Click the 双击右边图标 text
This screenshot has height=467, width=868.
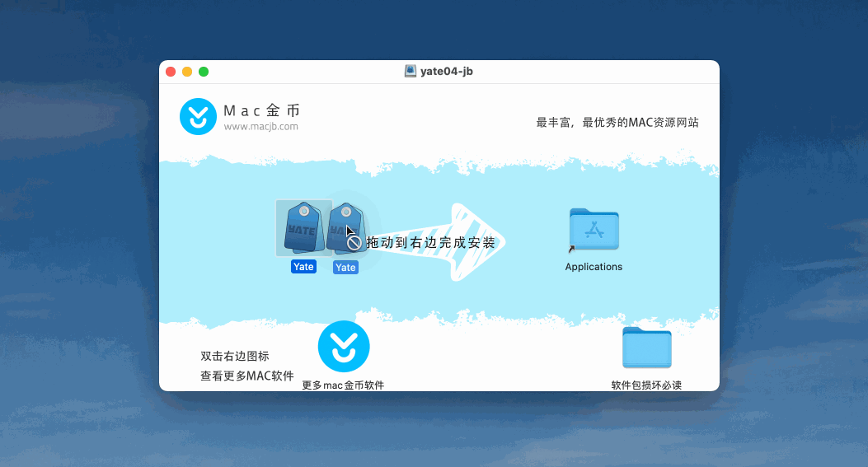(x=235, y=357)
